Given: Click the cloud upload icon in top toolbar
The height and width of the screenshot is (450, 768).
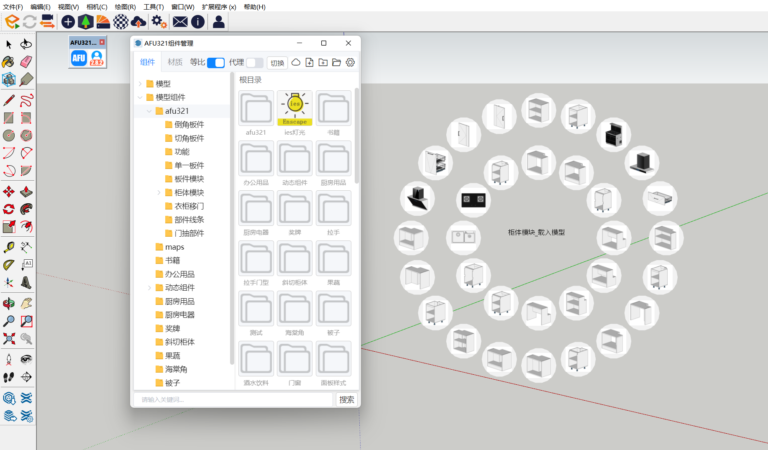Looking at the screenshot, I should (x=138, y=21).
